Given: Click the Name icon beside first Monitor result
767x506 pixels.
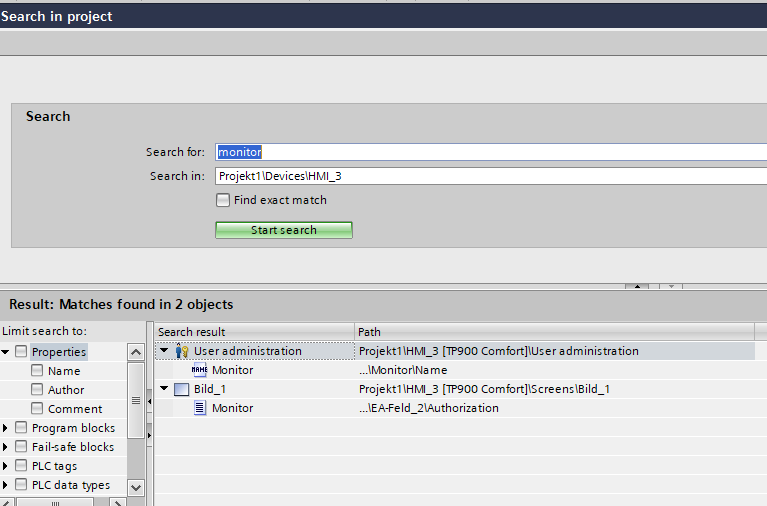Looking at the screenshot, I should click(199, 370).
